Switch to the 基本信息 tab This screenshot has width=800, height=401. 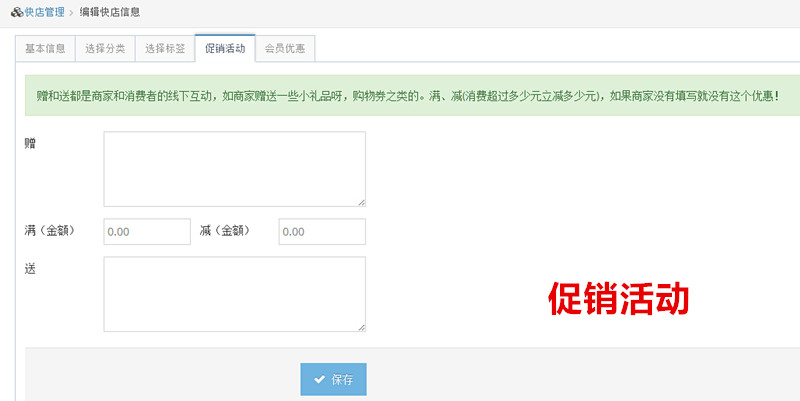(x=45, y=48)
